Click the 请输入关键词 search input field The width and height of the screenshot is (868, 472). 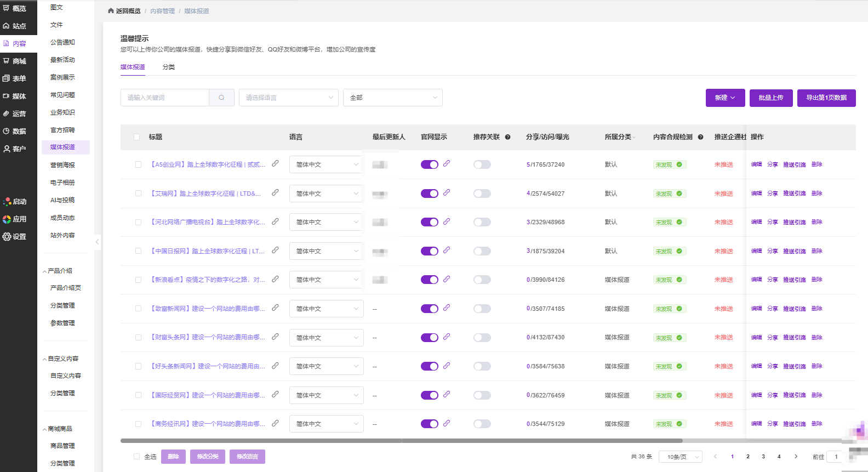tap(164, 98)
